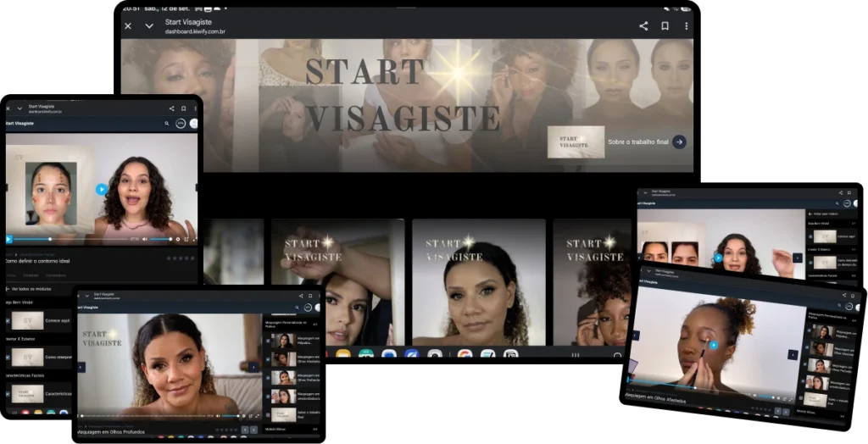868x444 pixels.
Task: Open the centre course card with curly-haired woman
Action: [x=479, y=282]
